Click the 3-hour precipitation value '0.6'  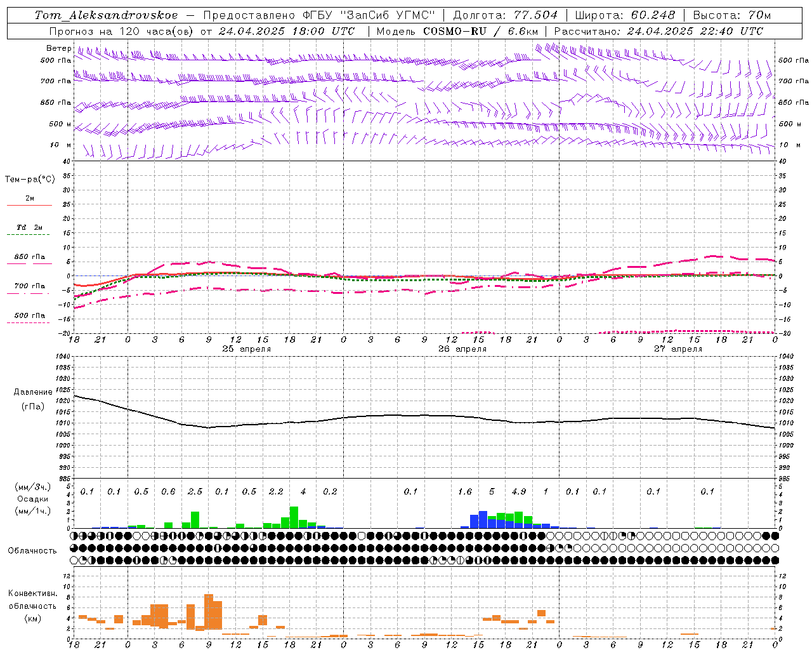(x=168, y=492)
